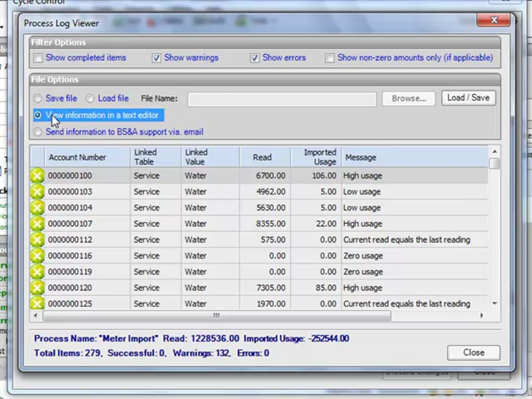Select Send information to BS&A support option

(38, 132)
